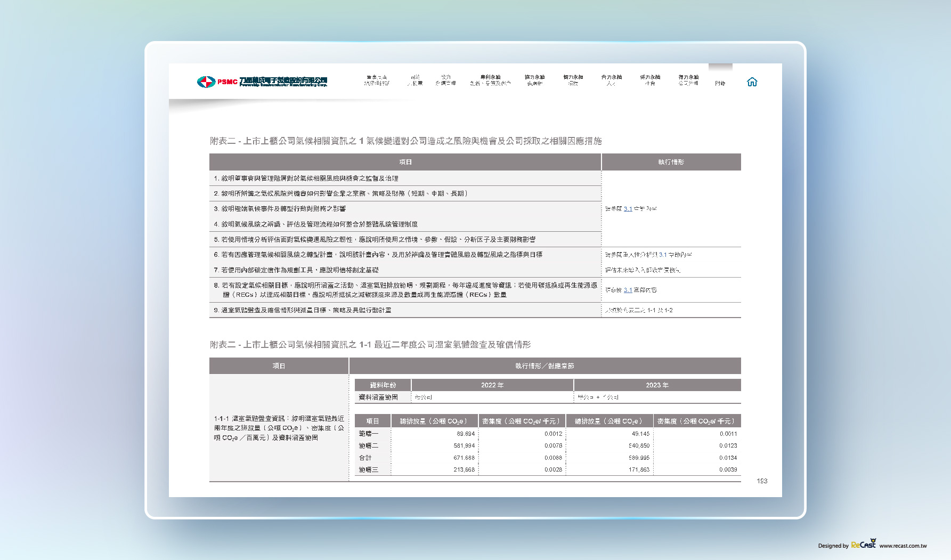Screen dimensions: 951x560
Task: Click row 5 about 情境分析 resilience
Action: tap(405, 240)
